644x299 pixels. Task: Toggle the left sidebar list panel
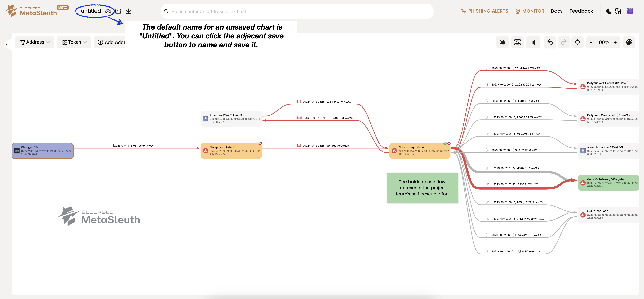coord(8,44)
